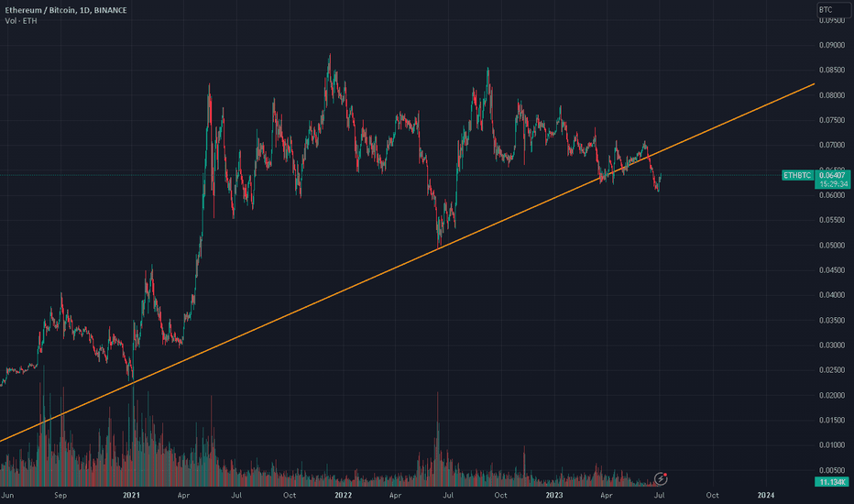Click the 0.02000 price axis label
854x504 pixels.
pyautogui.click(x=832, y=395)
